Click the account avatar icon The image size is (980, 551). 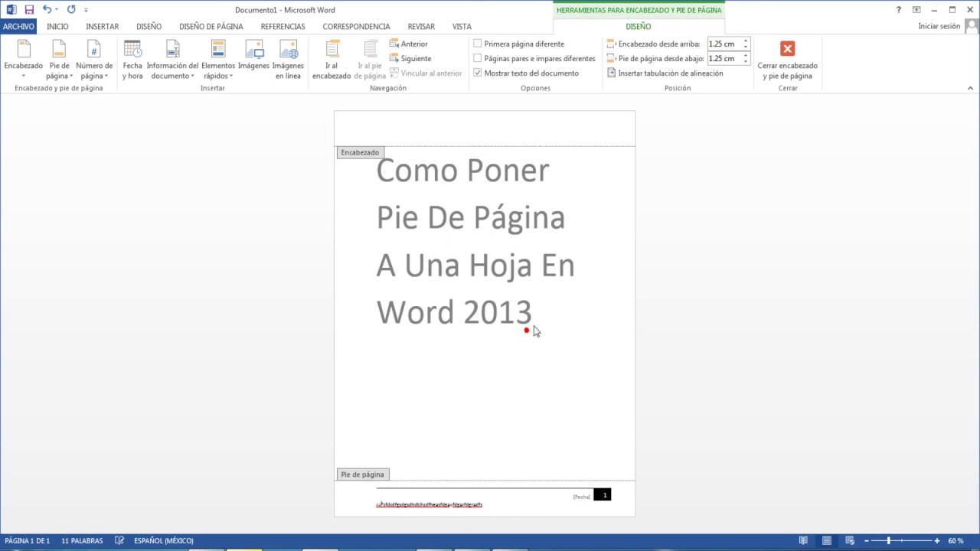pyautogui.click(x=971, y=26)
